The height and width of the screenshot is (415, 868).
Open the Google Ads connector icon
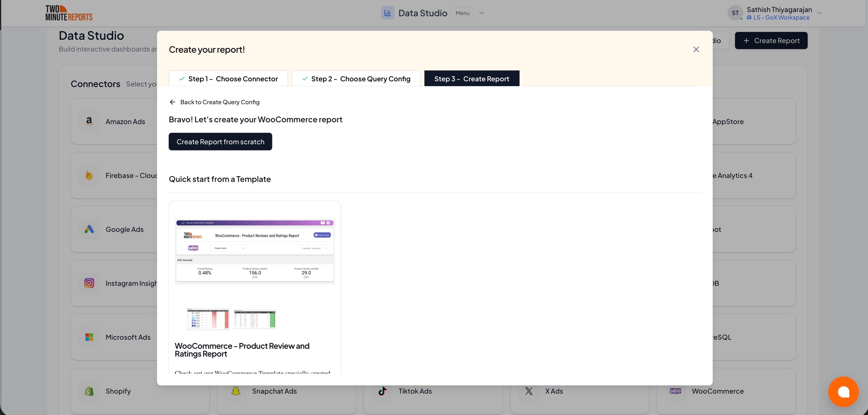click(89, 229)
